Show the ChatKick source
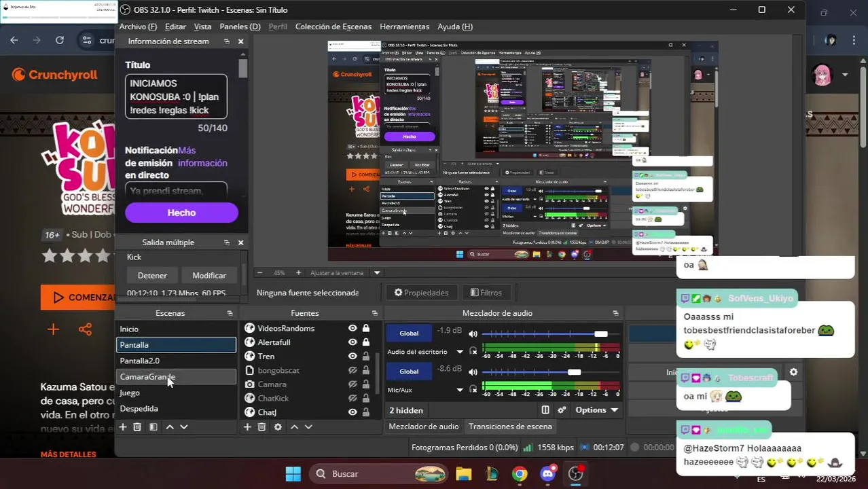Viewport: 868px width, 489px height. coord(352,398)
